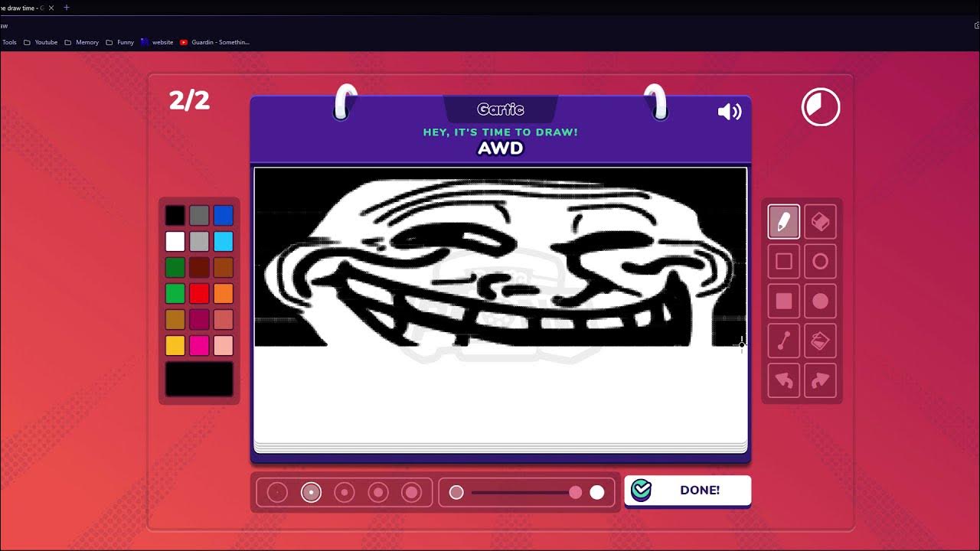Pick the light peach color swatch
The image size is (980, 551).
224,346
